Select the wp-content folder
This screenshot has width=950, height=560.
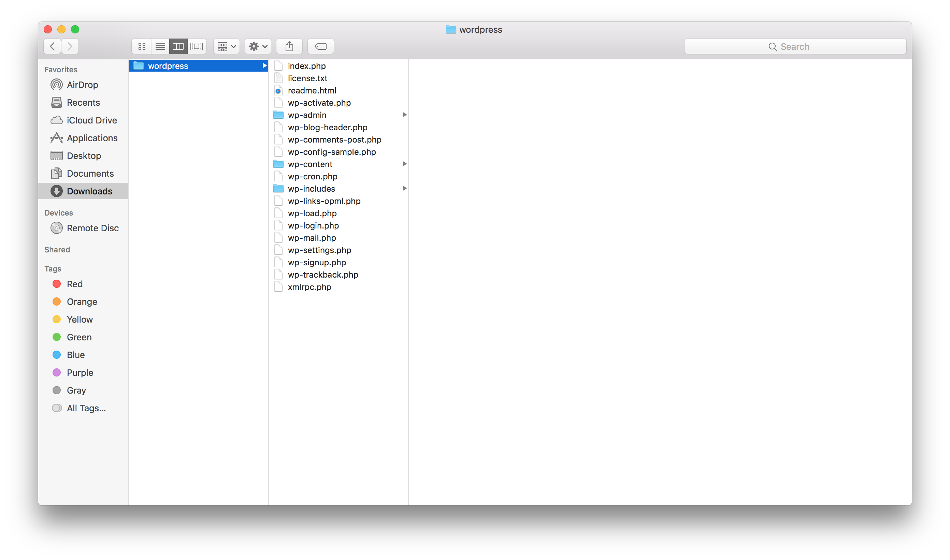click(339, 164)
